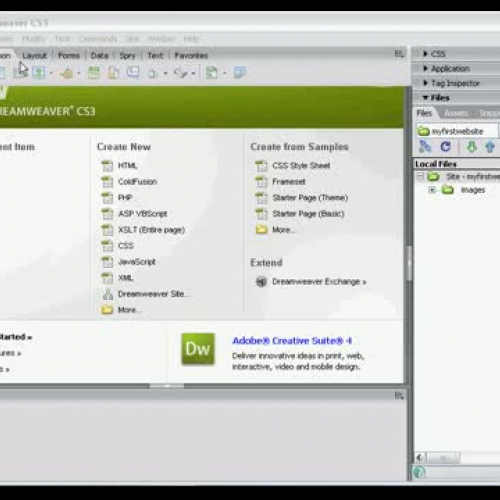
Task: Click the Script insert icon
Action: pyautogui.click(x=181, y=73)
